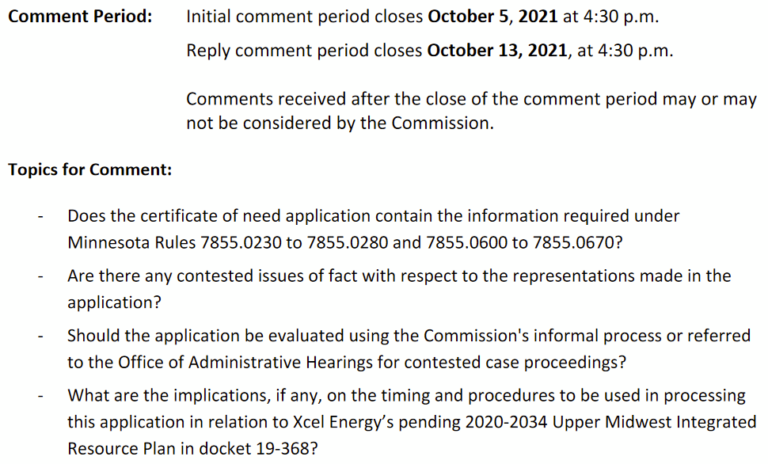Viewport: 768px width, 464px height.
Task: Click the "Comment Period:" heading label
Action: [79, 19]
